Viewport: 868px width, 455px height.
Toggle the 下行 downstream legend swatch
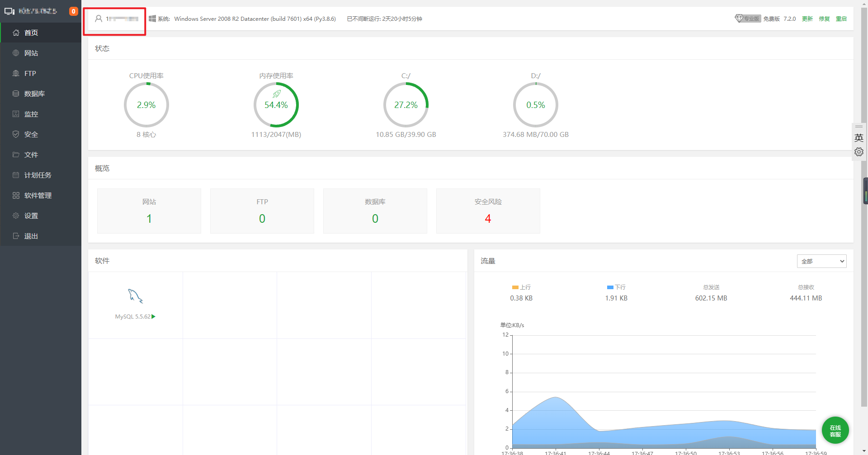click(610, 287)
